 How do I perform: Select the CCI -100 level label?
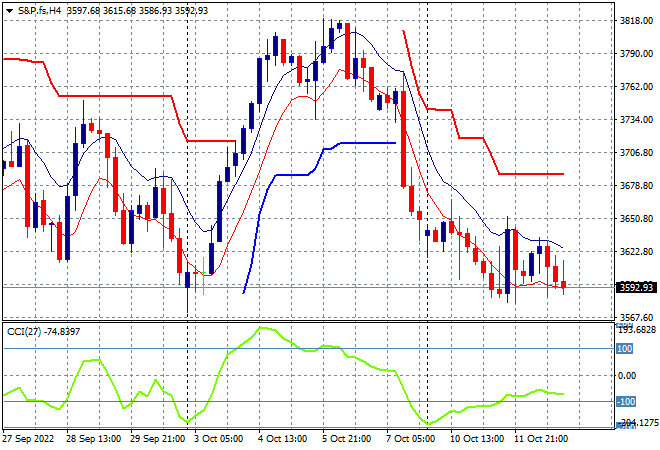(x=626, y=402)
